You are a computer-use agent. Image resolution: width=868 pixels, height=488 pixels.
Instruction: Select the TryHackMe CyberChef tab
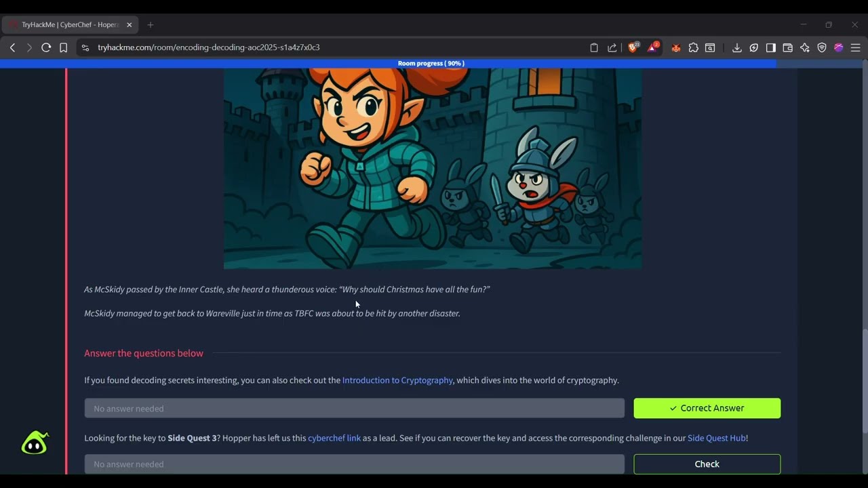pyautogui.click(x=70, y=24)
